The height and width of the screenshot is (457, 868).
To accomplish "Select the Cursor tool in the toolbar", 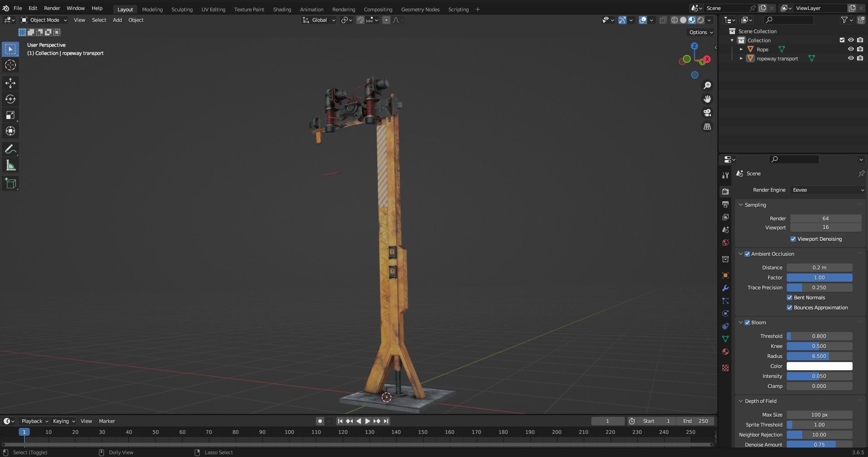I will click(x=10, y=65).
